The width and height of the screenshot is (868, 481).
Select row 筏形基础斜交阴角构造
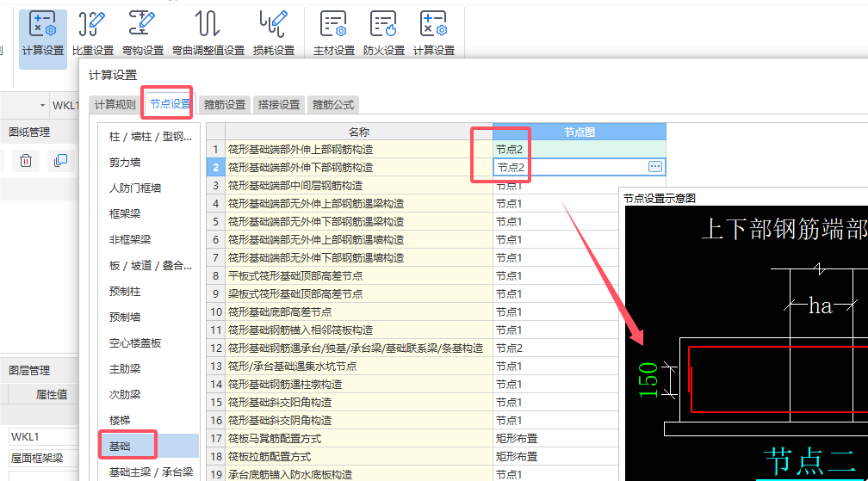359,420
